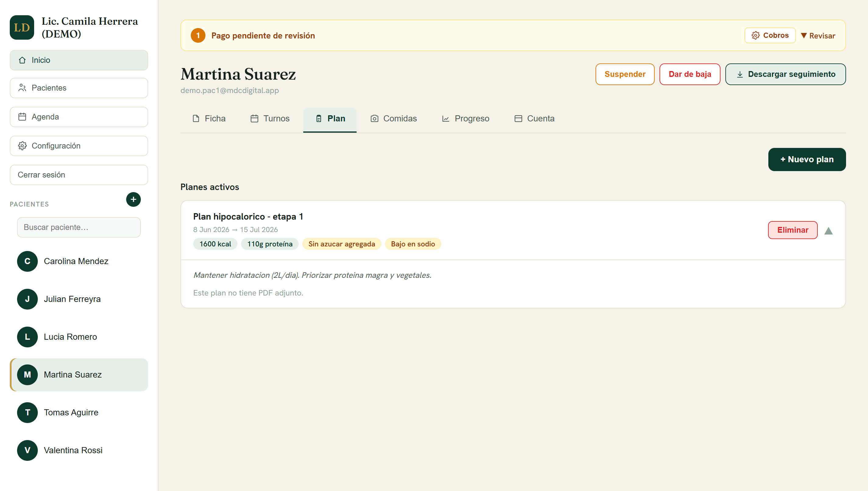Click the gear icon in the Cobros button
Screen dimensions: 868x491
coord(756,35)
